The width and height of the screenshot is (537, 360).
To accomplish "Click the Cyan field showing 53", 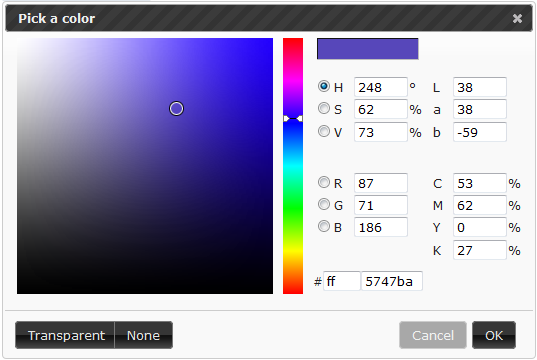I will [x=479, y=183].
